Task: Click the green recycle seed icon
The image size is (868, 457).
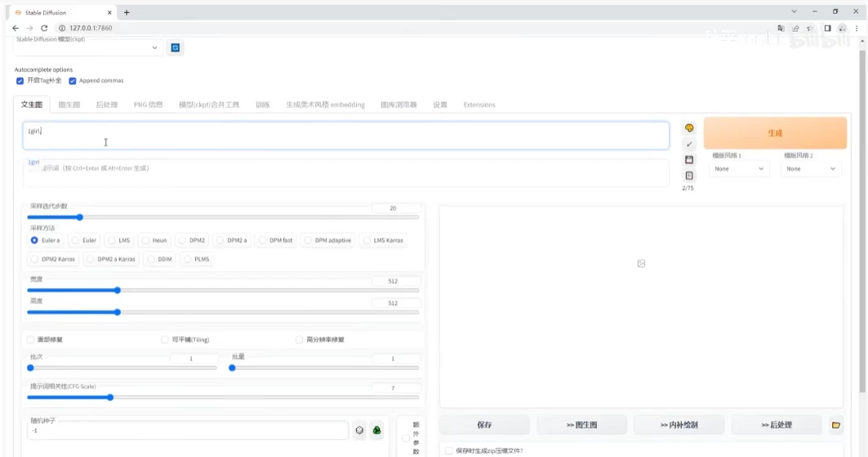Action: tap(376, 430)
